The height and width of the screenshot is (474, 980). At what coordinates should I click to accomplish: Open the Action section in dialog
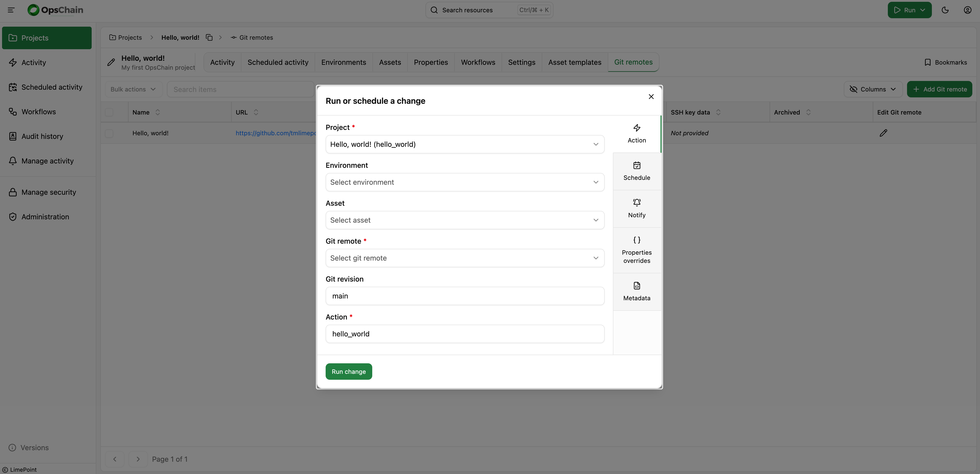(x=636, y=134)
